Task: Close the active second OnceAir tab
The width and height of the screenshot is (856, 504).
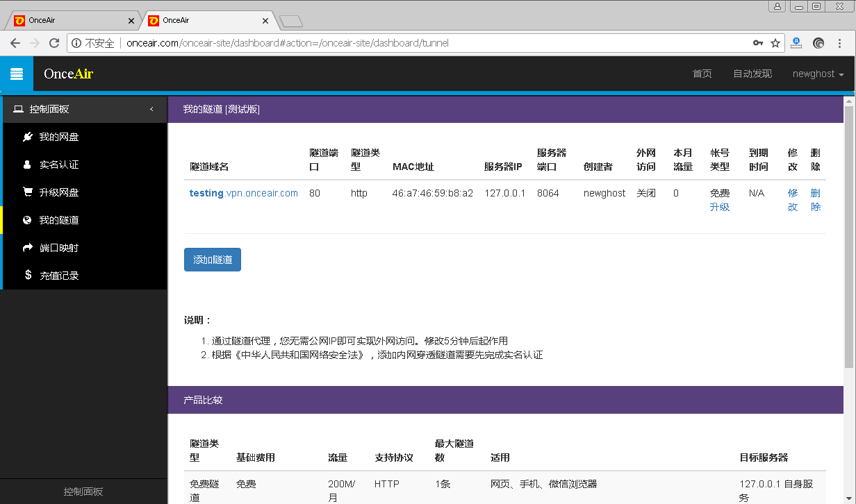Action: click(x=265, y=21)
